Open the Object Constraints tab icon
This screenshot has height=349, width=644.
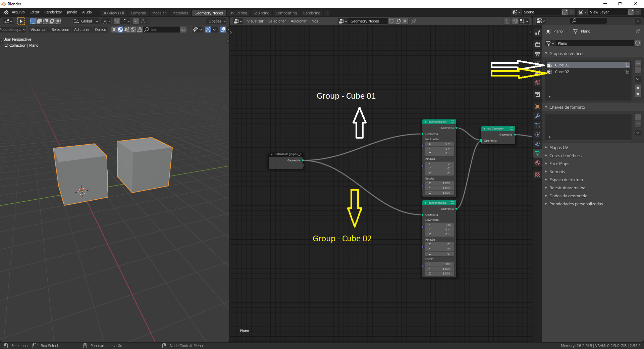[x=538, y=144]
